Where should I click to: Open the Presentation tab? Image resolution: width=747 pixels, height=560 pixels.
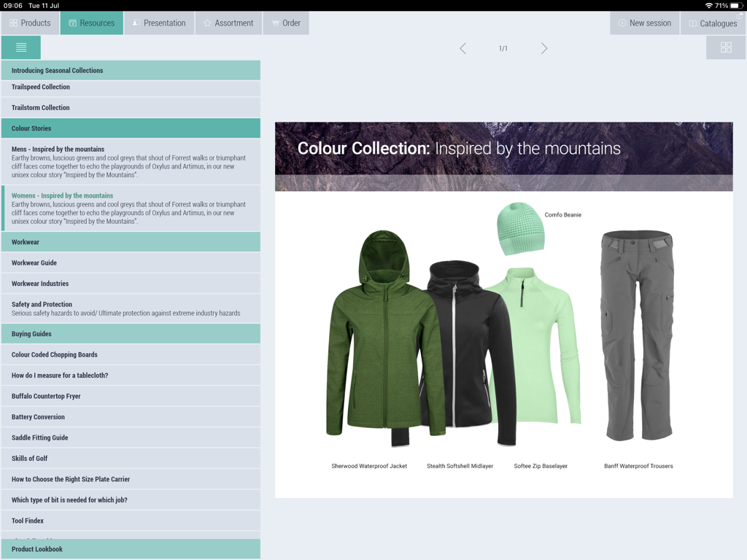[158, 23]
